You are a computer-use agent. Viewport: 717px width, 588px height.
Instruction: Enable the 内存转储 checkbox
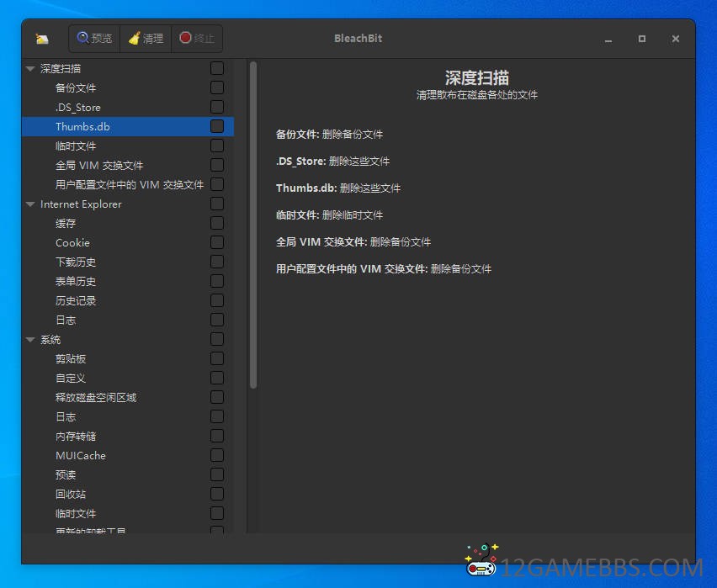(217, 436)
